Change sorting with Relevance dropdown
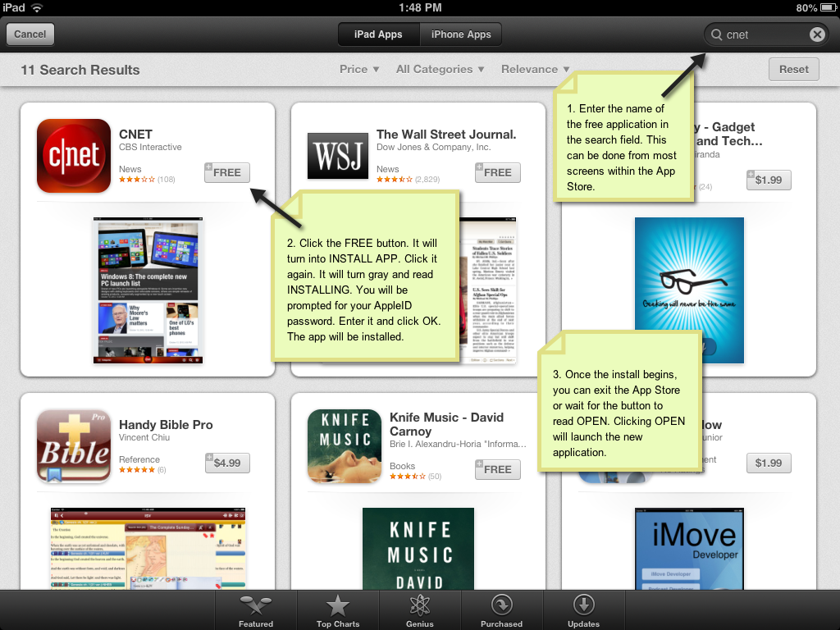This screenshot has height=630, width=840. (x=535, y=70)
